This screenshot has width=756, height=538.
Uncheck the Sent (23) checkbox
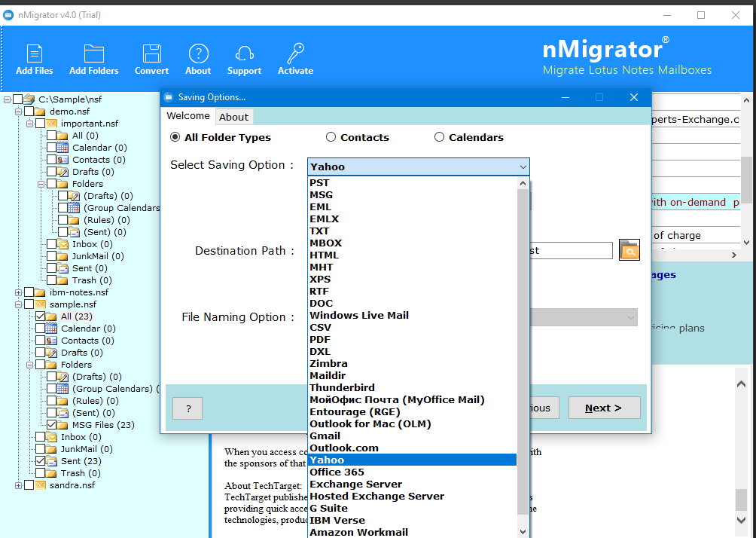coord(41,461)
